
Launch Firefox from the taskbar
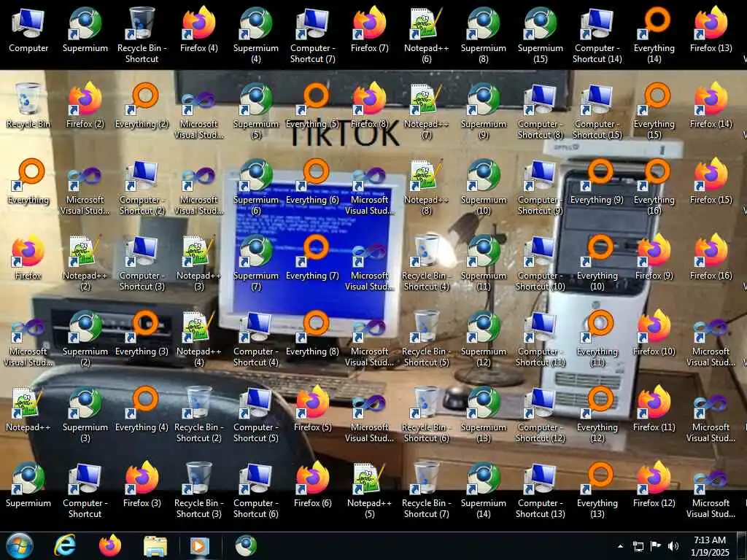pos(110,545)
